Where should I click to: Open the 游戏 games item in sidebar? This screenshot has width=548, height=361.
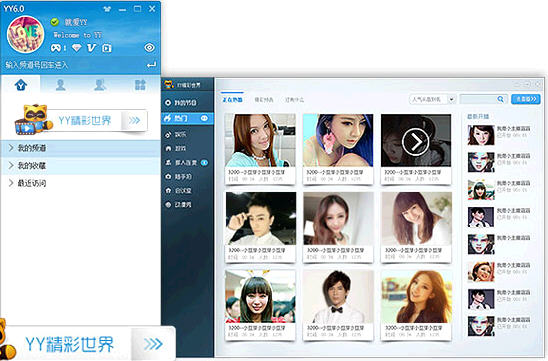(x=187, y=149)
